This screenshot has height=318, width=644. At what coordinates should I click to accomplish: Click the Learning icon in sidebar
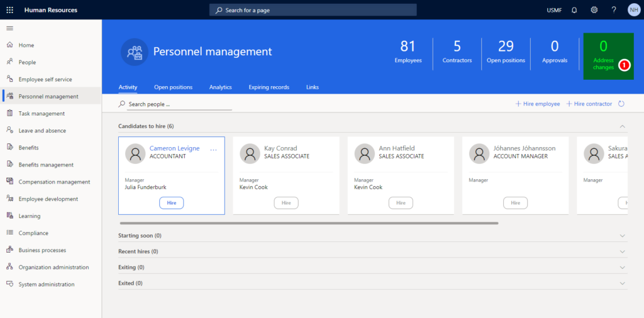click(x=10, y=216)
